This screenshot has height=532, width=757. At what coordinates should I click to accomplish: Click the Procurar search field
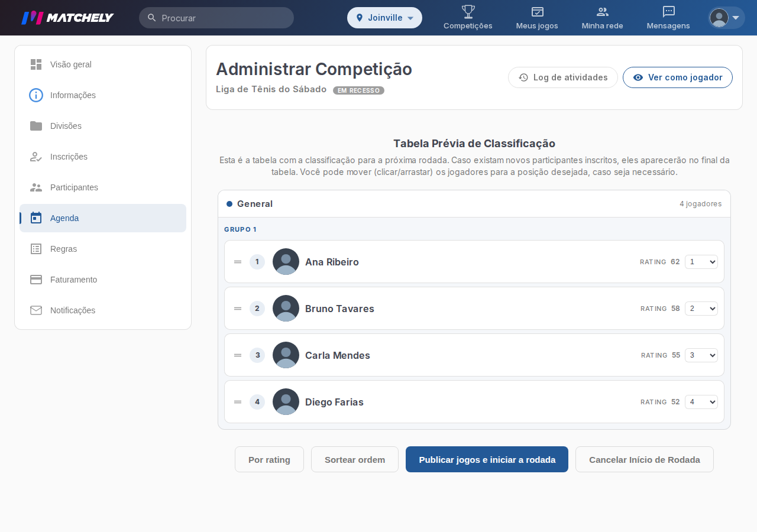(x=216, y=18)
